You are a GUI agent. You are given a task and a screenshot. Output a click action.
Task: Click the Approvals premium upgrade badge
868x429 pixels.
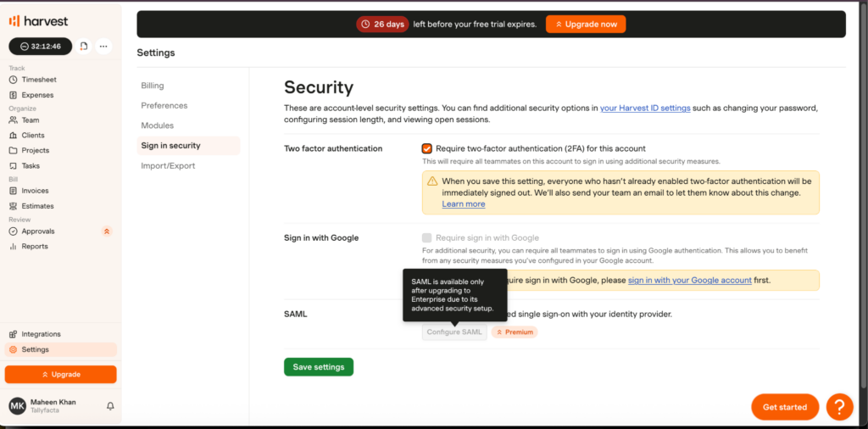click(107, 231)
